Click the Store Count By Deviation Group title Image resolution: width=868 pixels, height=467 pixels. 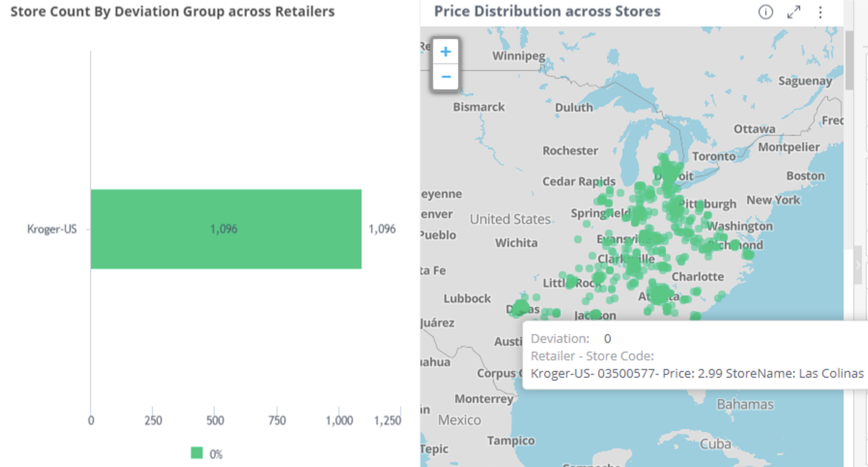[172, 11]
